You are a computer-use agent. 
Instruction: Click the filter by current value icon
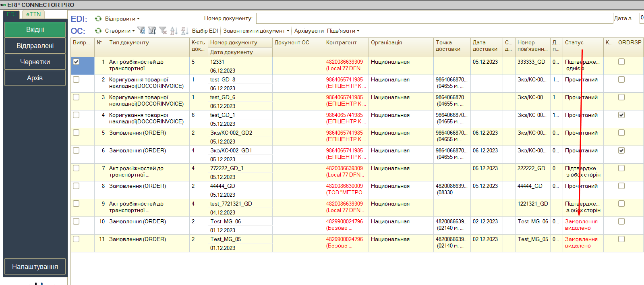(x=152, y=31)
